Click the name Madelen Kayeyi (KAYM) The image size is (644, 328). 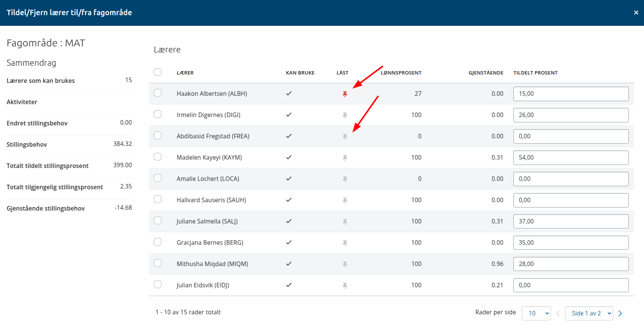point(209,157)
